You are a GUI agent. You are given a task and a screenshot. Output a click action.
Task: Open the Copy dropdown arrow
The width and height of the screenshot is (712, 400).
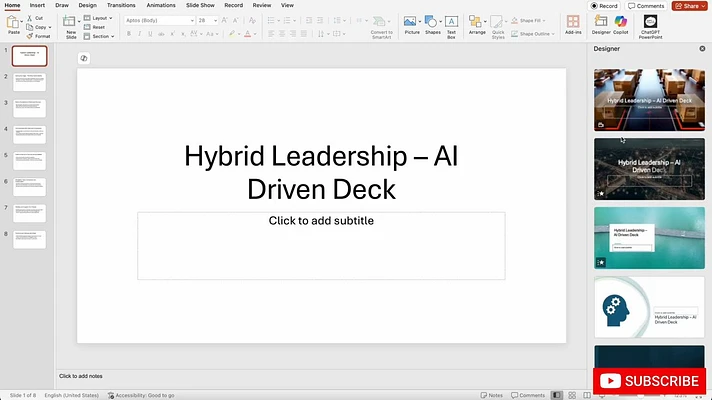click(49, 27)
